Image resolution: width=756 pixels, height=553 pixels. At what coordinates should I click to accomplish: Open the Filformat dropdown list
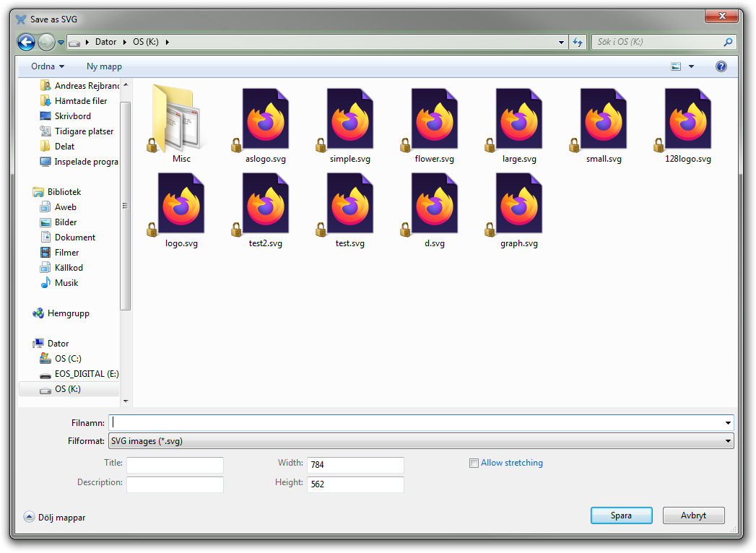(x=420, y=441)
